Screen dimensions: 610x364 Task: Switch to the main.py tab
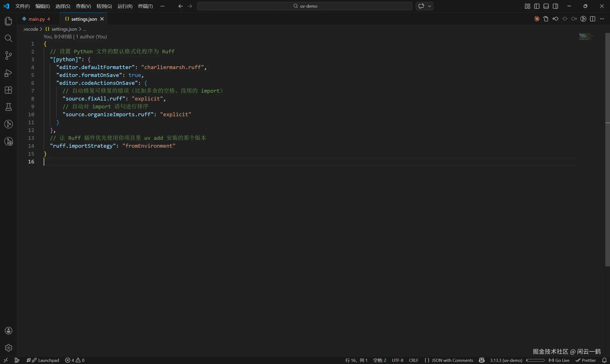[36, 19]
